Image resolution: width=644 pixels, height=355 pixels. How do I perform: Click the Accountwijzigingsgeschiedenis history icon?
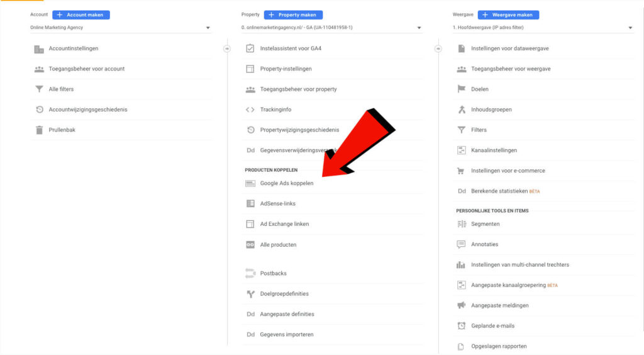coord(40,110)
